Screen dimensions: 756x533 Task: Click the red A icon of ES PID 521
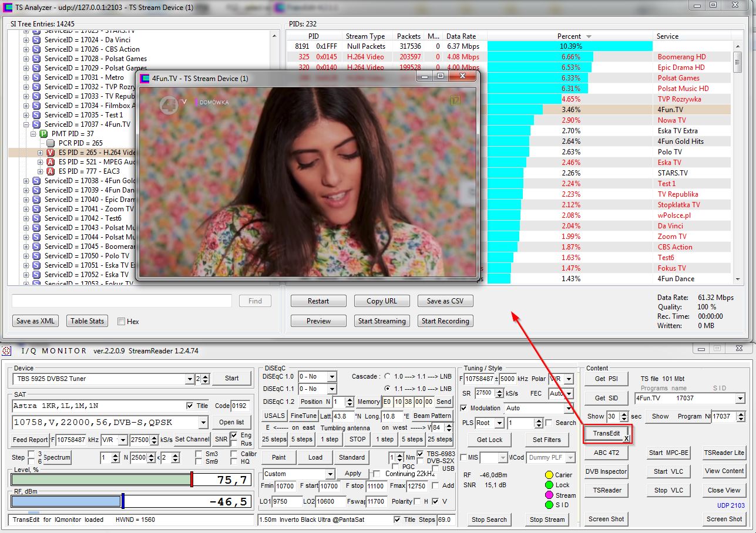(x=51, y=162)
